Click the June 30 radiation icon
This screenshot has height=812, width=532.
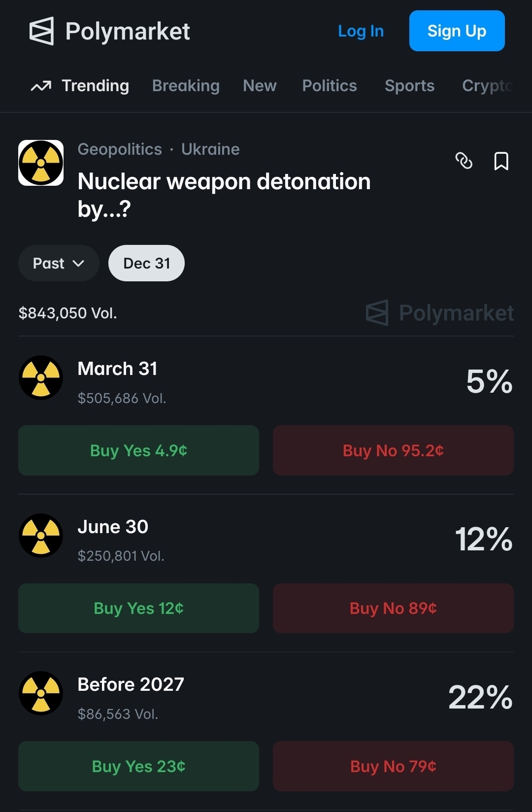pos(41,536)
